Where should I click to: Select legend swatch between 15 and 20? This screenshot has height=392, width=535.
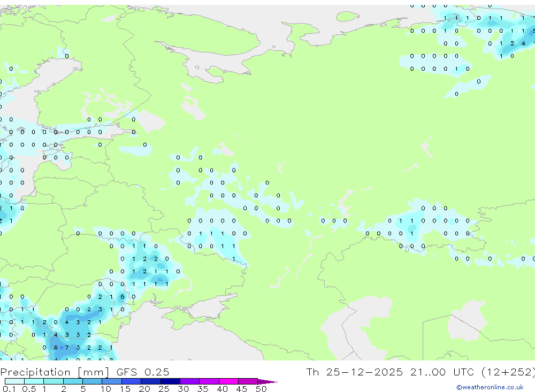tap(131, 381)
